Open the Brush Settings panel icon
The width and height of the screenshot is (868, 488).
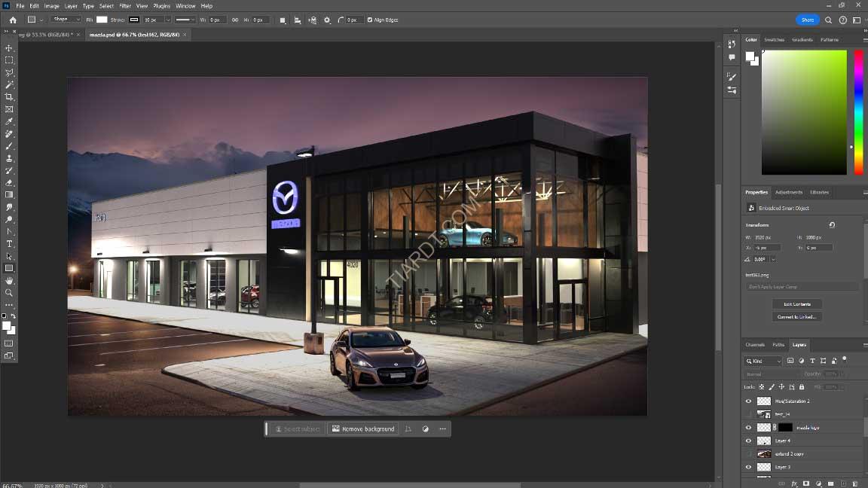732,77
